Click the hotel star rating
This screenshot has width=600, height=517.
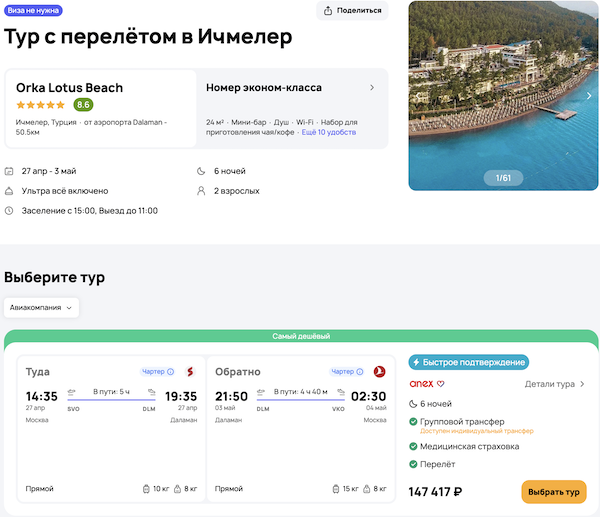(40, 104)
